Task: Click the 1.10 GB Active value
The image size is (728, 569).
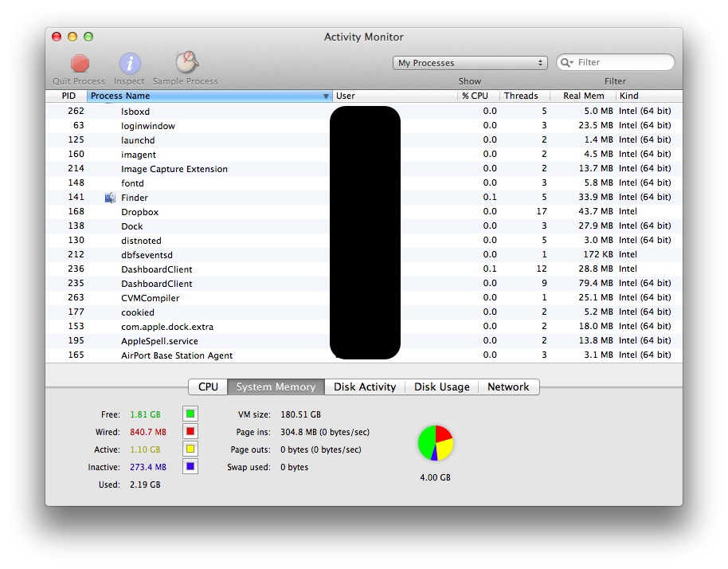Action: click(145, 449)
